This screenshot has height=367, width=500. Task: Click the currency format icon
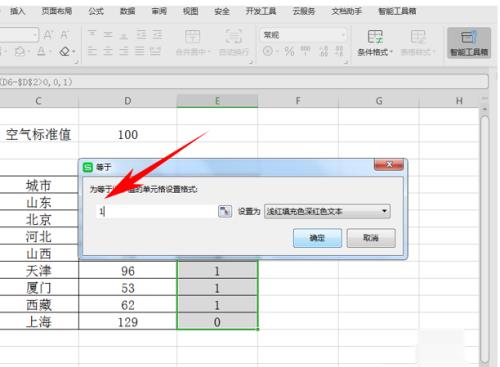click(x=268, y=51)
